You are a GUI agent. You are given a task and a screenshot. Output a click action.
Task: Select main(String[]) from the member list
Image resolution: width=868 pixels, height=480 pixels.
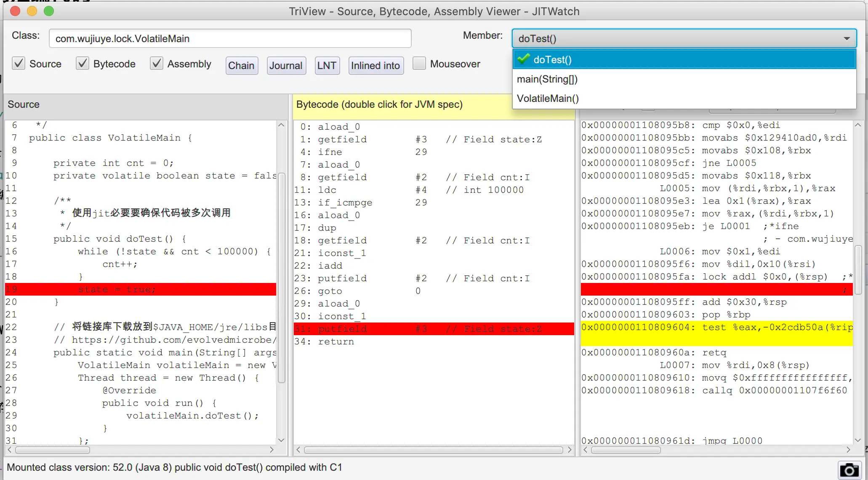click(x=547, y=79)
